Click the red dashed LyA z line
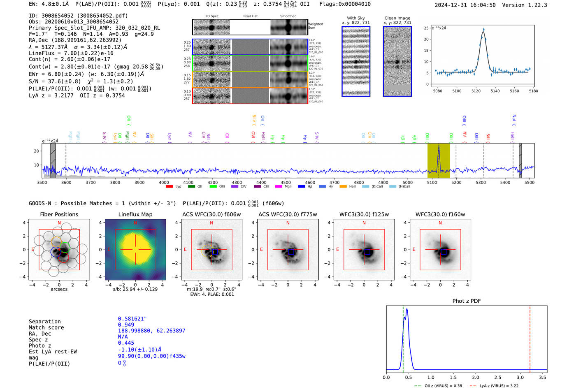Image resolution: width=576 pixels, height=392 pixels. tap(530, 339)
